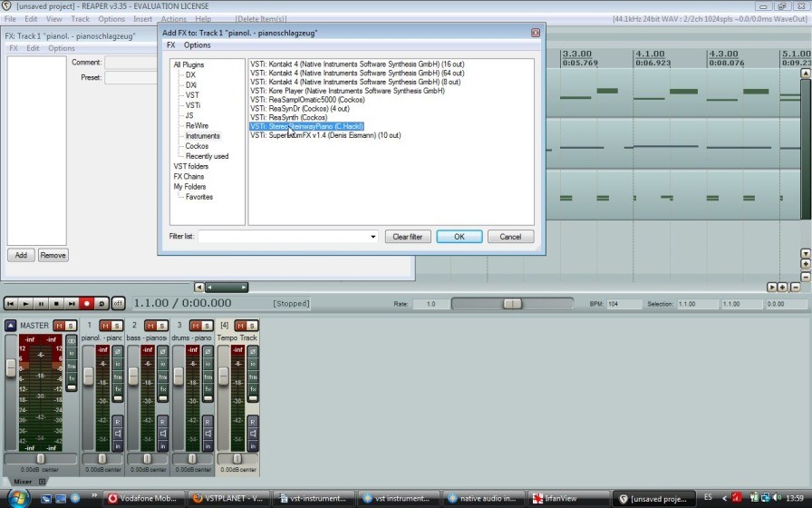Screen dimensions: 812x508
Task: Toggle master mono/stereo icon
Action: click(x=72, y=341)
